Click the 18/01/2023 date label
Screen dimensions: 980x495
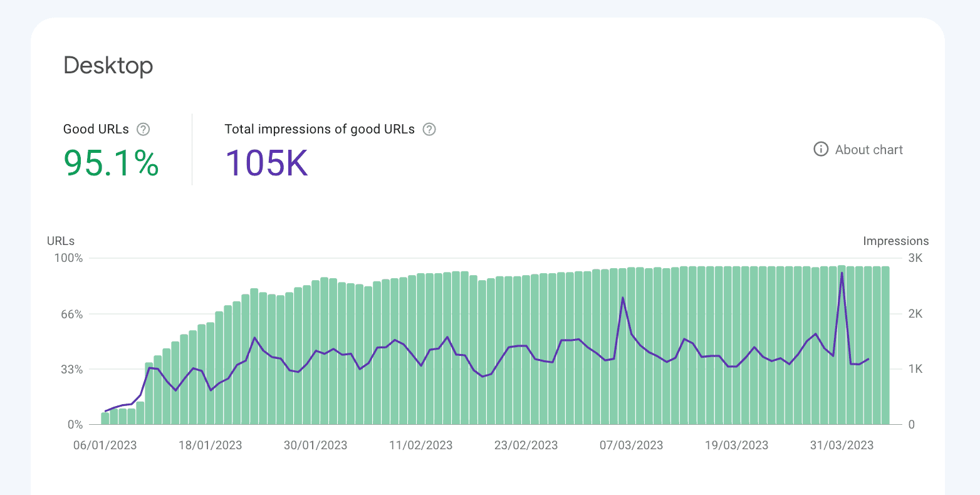pos(211,445)
